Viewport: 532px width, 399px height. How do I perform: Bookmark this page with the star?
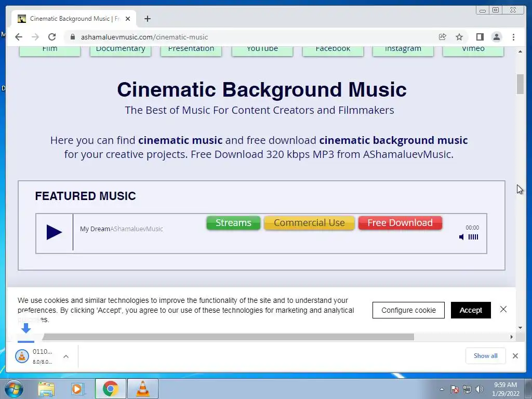pyautogui.click(x=459, y=37)
